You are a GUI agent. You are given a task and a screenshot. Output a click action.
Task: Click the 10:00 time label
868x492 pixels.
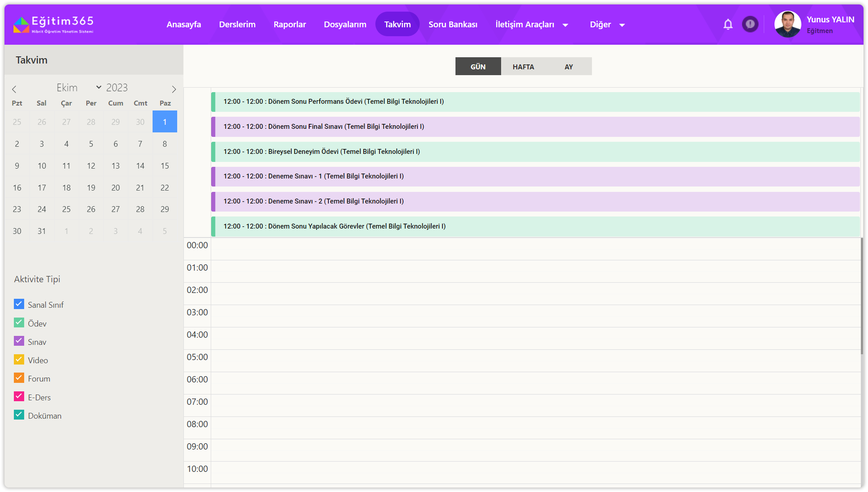coord(197,469)
